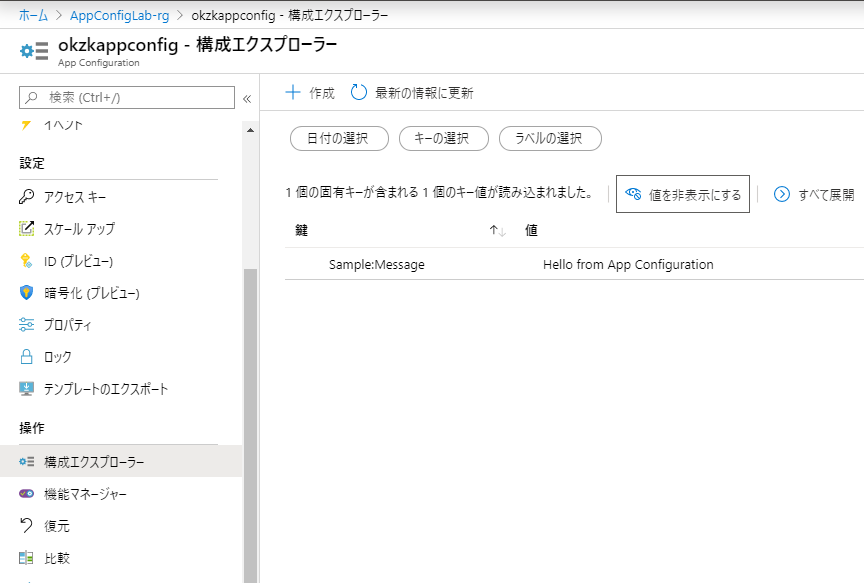The width and height of the screenshot is (864, 583).
Task: Go to ホーム breadcrumb link
Action: tap(33, 15)
